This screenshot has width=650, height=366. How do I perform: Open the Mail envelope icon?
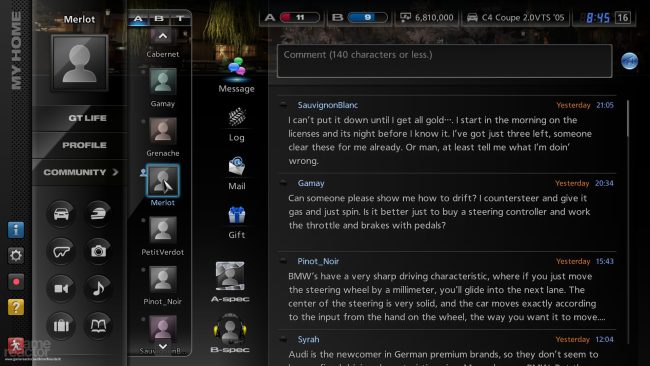237,166
